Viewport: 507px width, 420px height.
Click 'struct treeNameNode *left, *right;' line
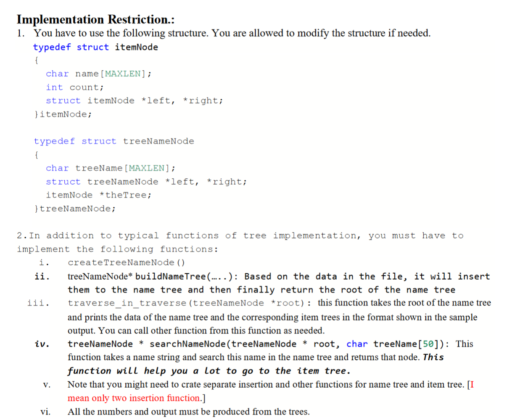[x=146, y=182]
